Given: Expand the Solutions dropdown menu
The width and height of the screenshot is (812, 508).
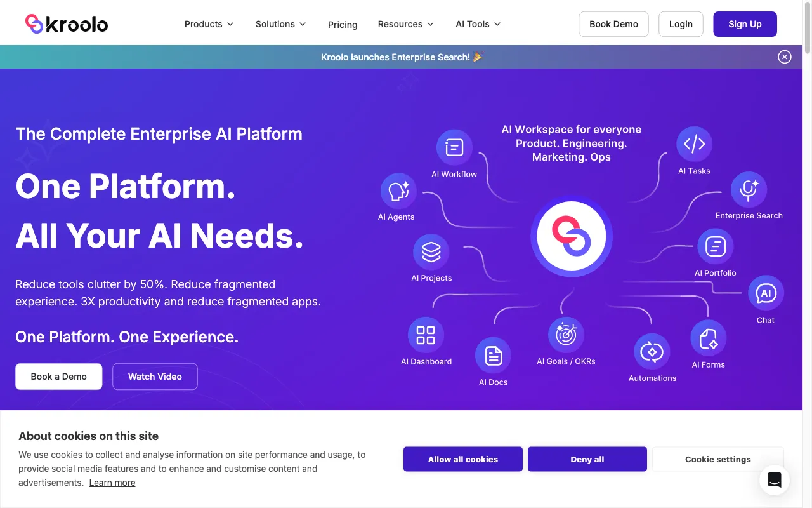Looking at the screenshot, I should tap(281, 24).
